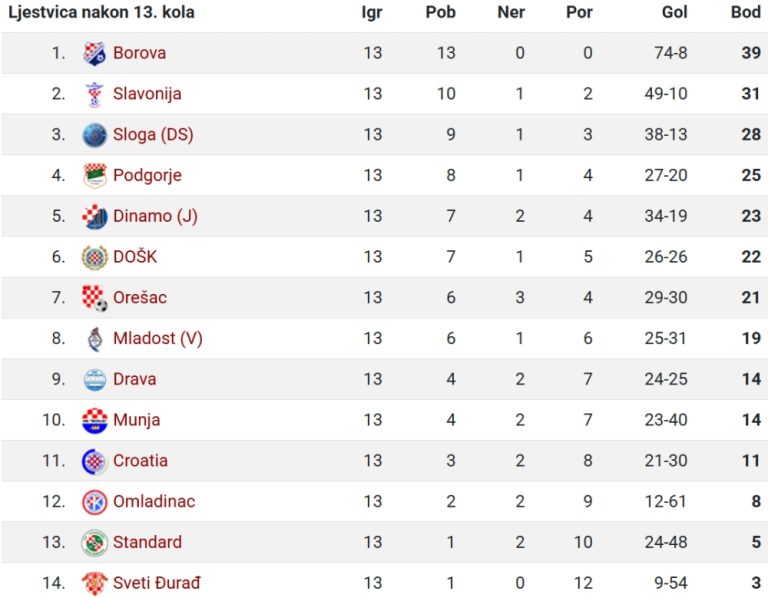
Task: Click the Dinamo (J) checkered crest
Action: (95, 216)
